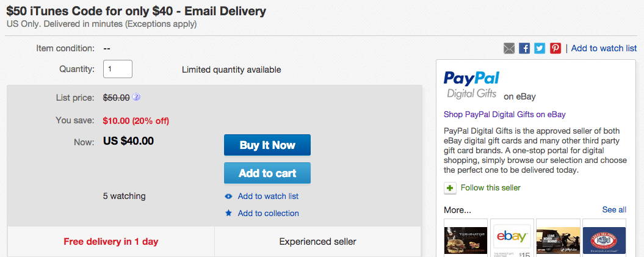This screenshot has width=644, height=257.
Task: Share this item on Facebook
Action: tap(524, 48)
